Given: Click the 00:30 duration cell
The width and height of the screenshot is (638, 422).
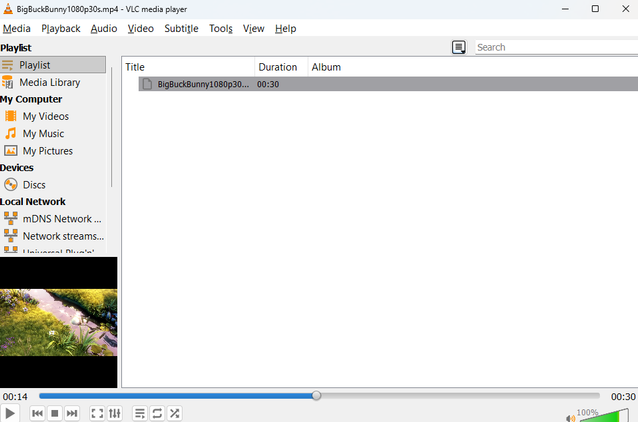Looking at the screenshot, I should (268, 84).
